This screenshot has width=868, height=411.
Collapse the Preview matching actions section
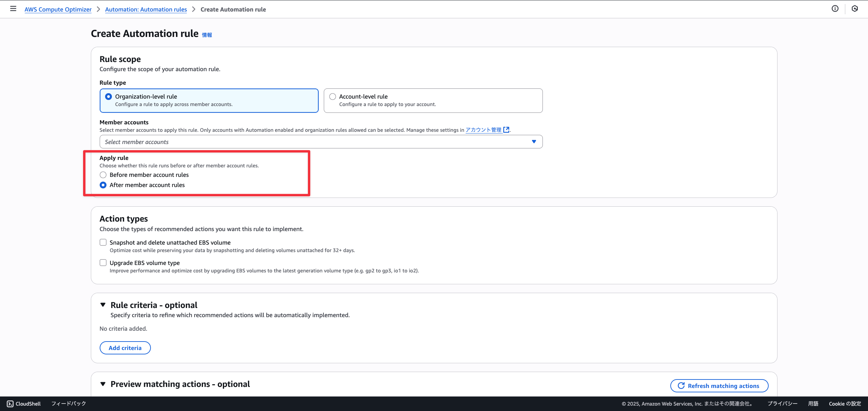(103, 384)
